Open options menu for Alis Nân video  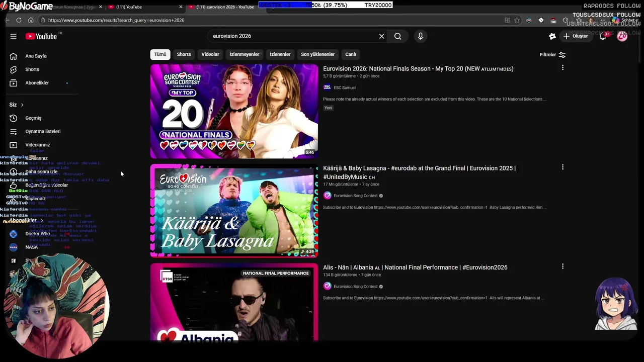point(562,266)
